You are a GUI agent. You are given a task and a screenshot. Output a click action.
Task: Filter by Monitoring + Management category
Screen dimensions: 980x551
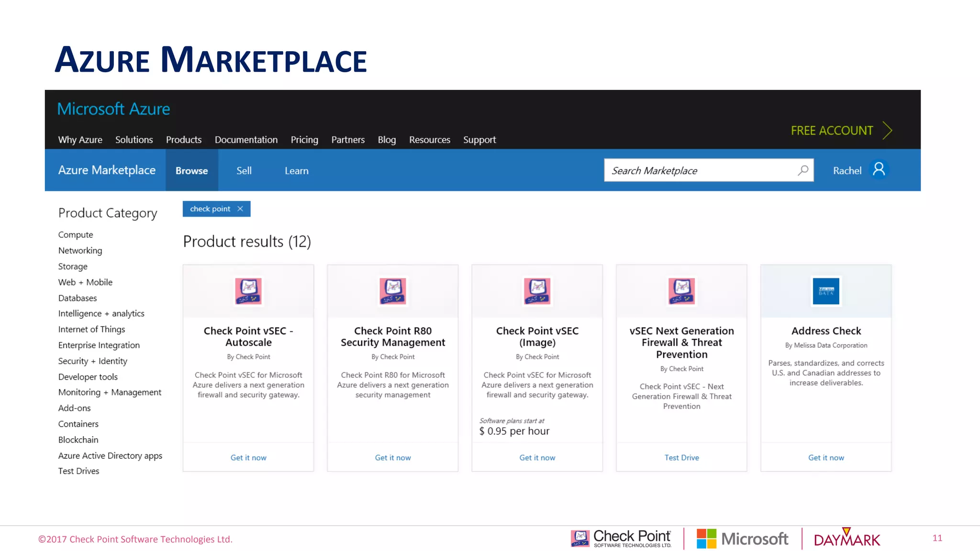point(110,392)
